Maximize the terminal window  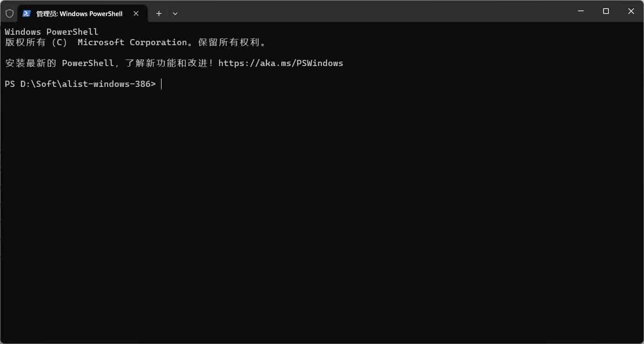click(x=606, y=11)
